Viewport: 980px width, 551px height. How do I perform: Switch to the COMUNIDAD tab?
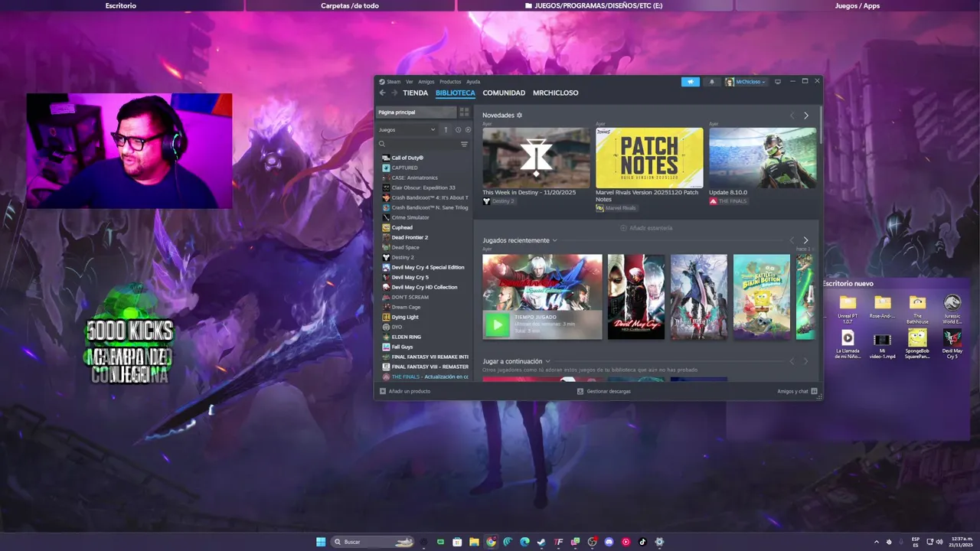click(504, 93)
